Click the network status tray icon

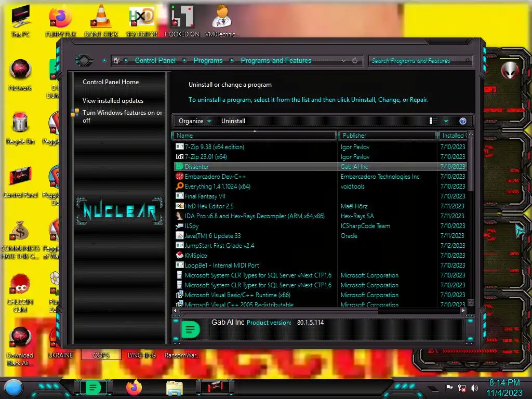[x=462, y=388]
